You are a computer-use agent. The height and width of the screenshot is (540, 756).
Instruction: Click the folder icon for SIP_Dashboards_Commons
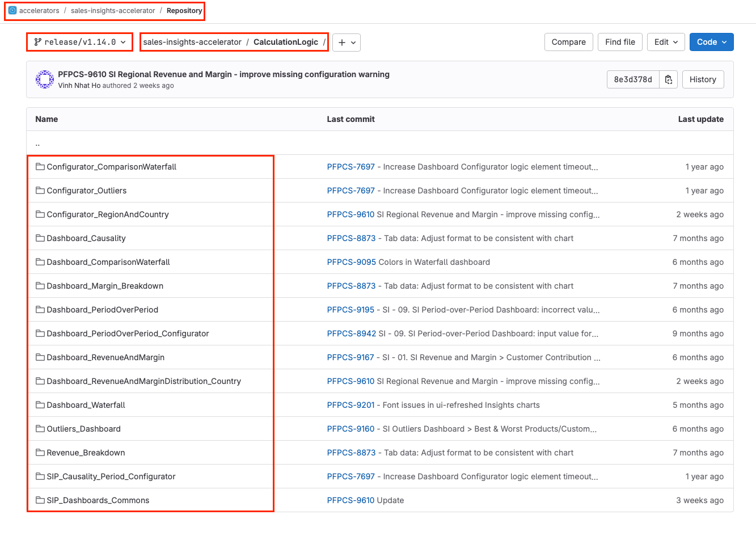click(x=40, y=500)
